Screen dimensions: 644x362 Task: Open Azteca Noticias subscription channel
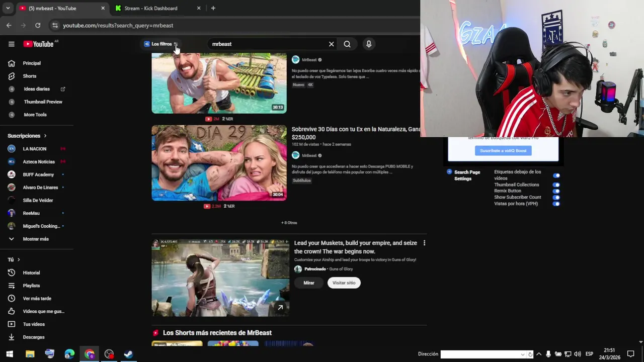pyautogui.click(x=39, y=162)
